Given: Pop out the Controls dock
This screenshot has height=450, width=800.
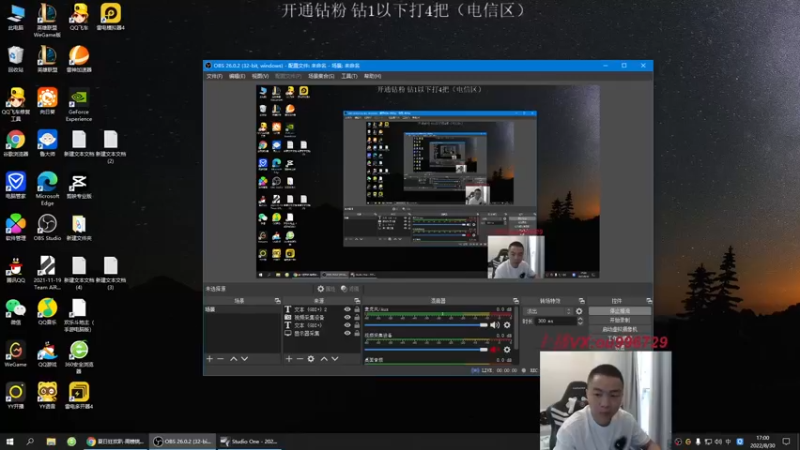Looking at the screenshot, I should click(649, 301).
